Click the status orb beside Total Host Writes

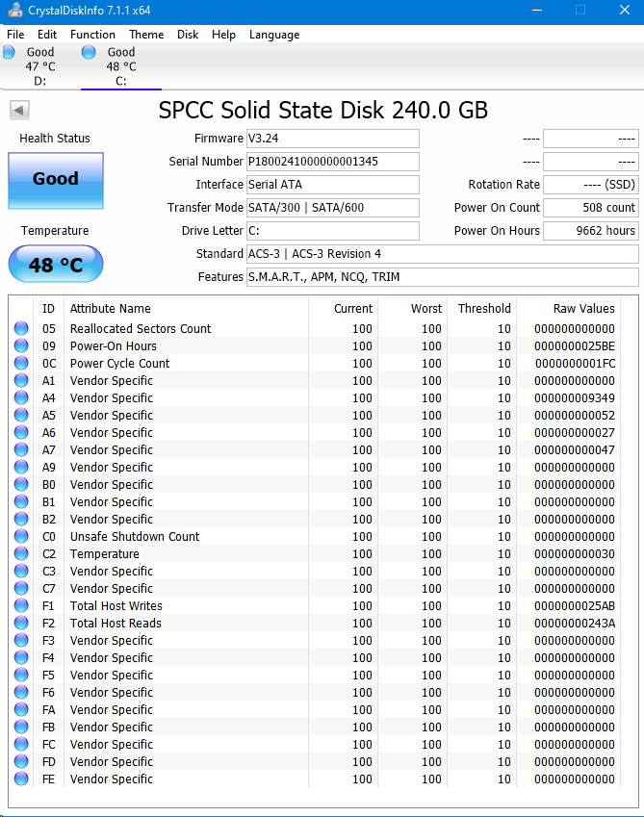[x=21, y=606]
